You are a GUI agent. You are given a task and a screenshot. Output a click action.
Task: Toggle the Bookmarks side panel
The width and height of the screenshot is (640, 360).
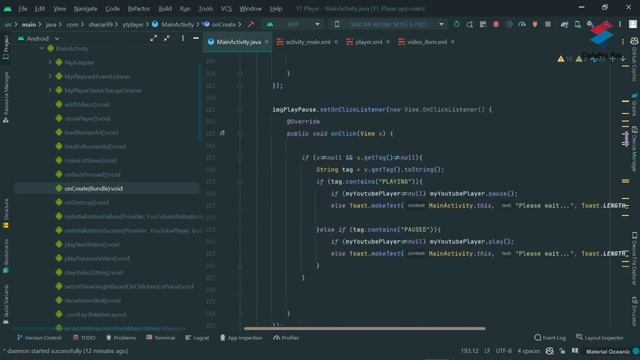pyautogui.click(x=6, y=256)
